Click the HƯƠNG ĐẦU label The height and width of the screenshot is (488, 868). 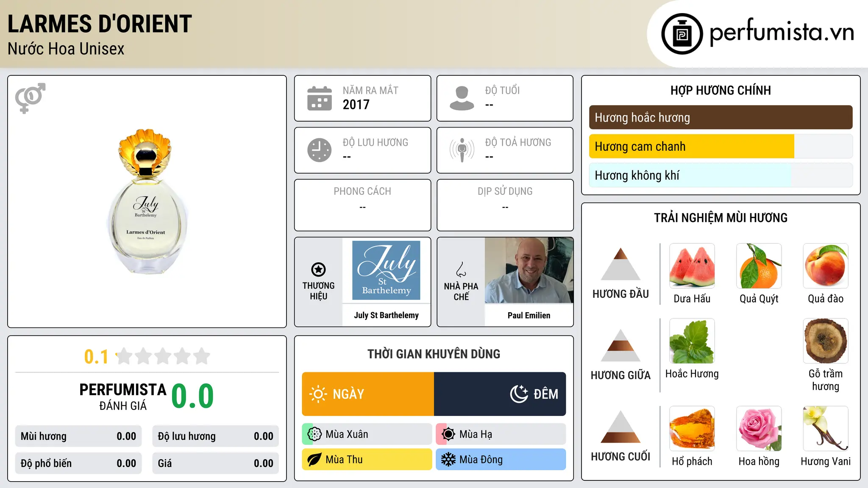(620, 294)
